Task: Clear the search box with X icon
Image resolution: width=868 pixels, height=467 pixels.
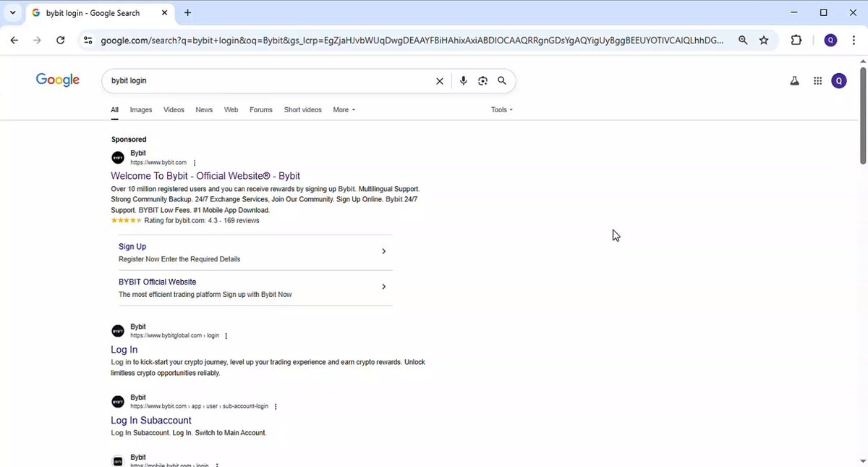Action: click(x=439, y=81)
